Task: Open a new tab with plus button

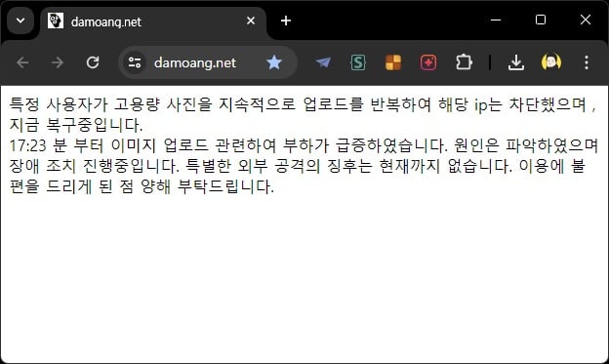Action: click(286, 20)
